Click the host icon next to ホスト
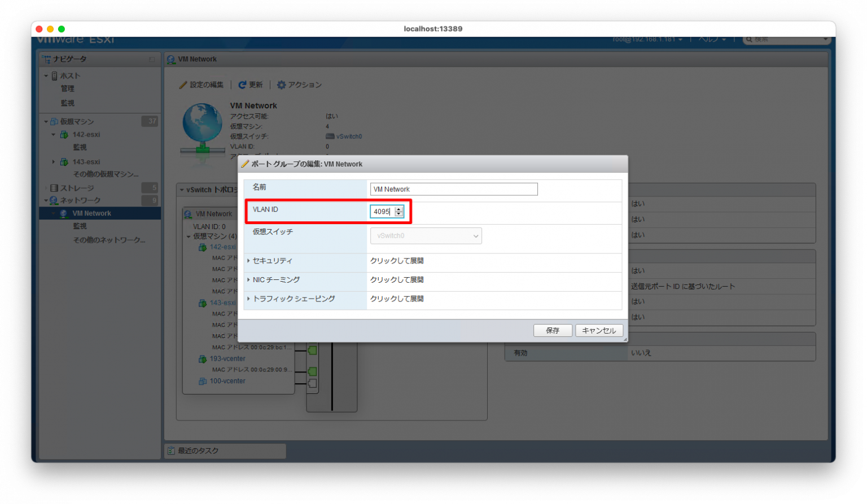The width and height of the screenshot is (867, 504). tap(55, 75)
